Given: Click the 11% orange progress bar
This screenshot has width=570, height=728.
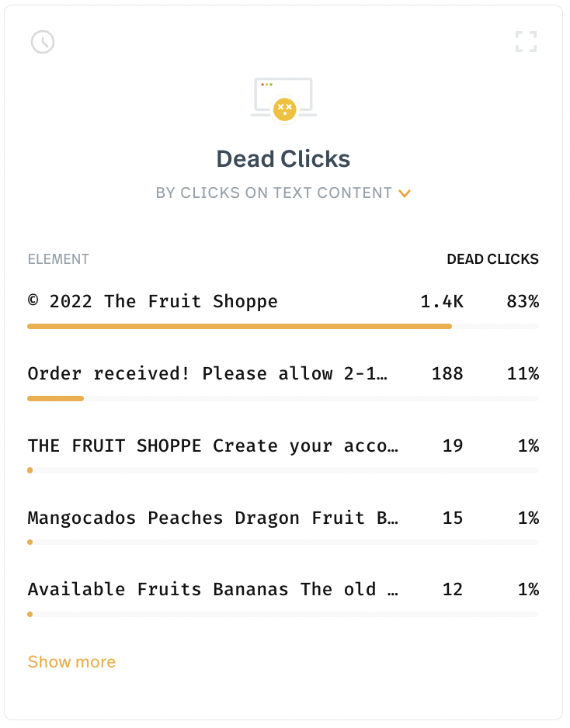Looking at the screenshot, I should 56,398.
